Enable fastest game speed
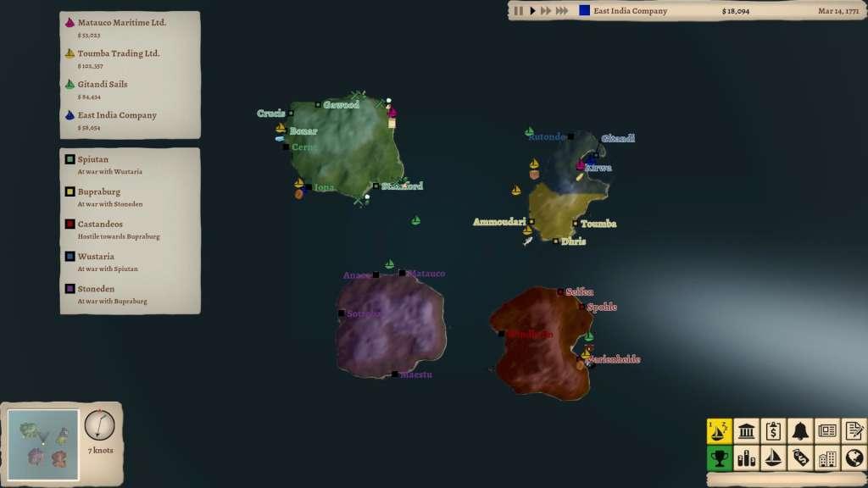 tap(562, 11)
